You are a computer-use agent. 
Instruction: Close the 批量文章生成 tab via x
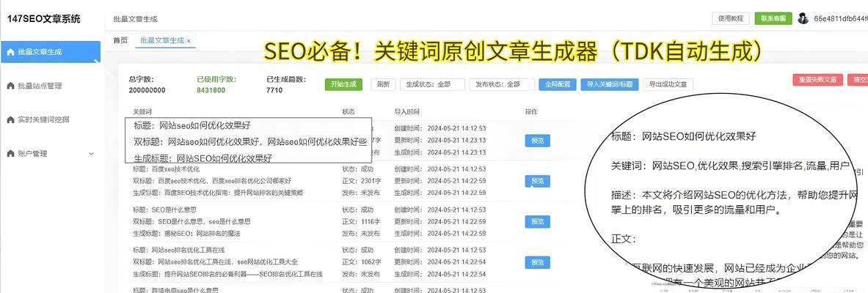click(x=189, y=41)
